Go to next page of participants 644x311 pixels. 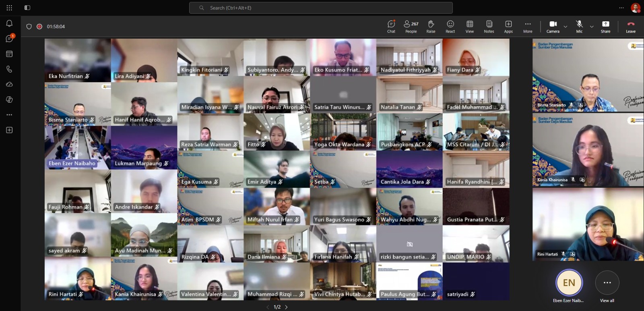tap(286, 307)
